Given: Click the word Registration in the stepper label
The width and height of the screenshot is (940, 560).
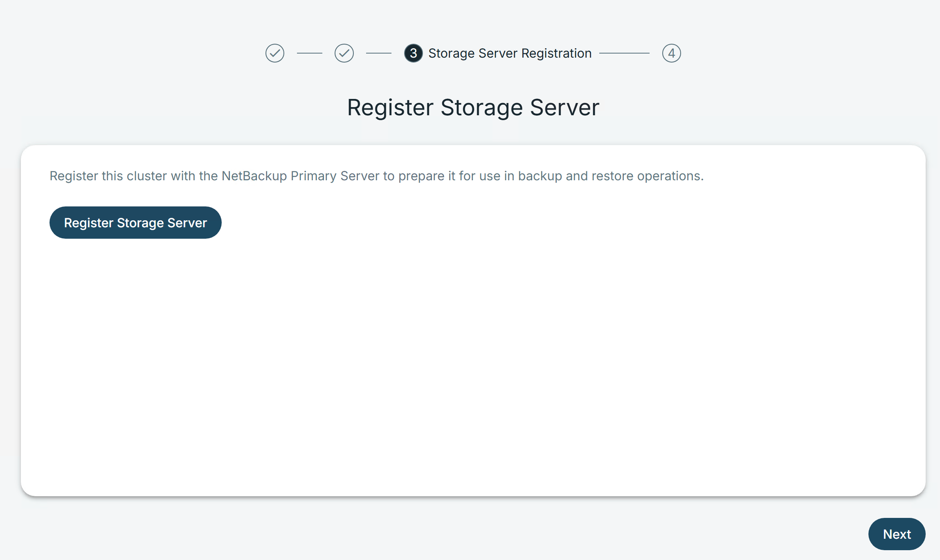Looking at the screenshot, I should coord(556,53).
